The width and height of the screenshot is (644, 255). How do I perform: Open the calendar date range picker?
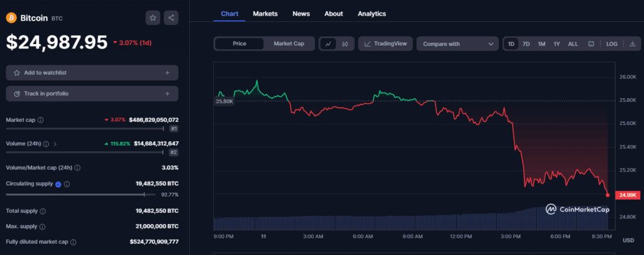(591, 44)
